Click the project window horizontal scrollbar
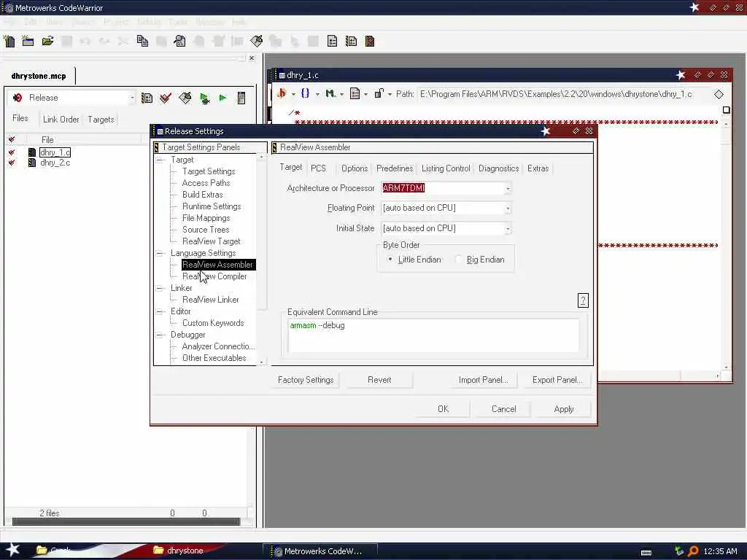This screenshot has width=747, height=560. (x=125, y=522)
